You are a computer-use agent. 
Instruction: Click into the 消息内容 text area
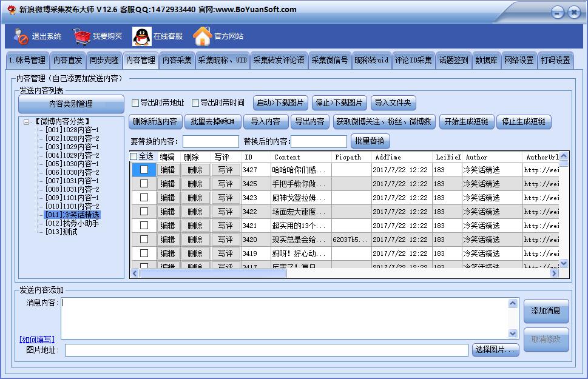[285, 318]
